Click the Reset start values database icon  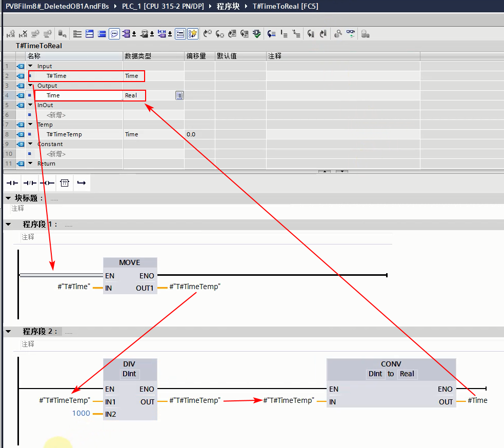coord(63,34)
